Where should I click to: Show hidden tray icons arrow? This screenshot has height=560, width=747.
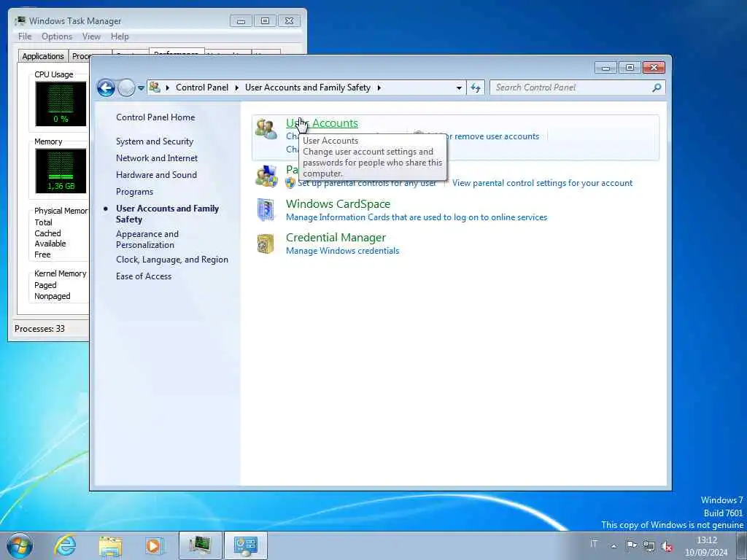(x=614, y=546)
